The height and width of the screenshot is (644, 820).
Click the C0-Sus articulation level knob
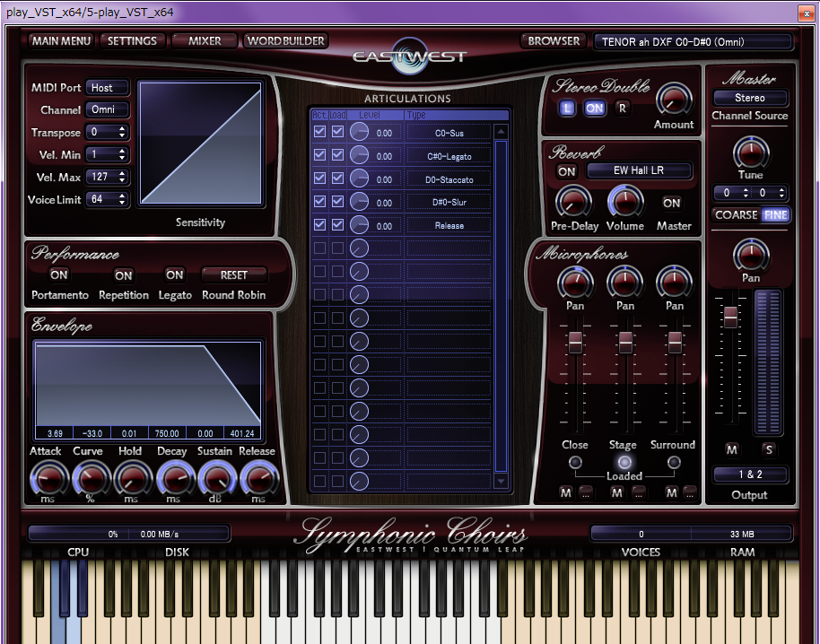[359, 133]
